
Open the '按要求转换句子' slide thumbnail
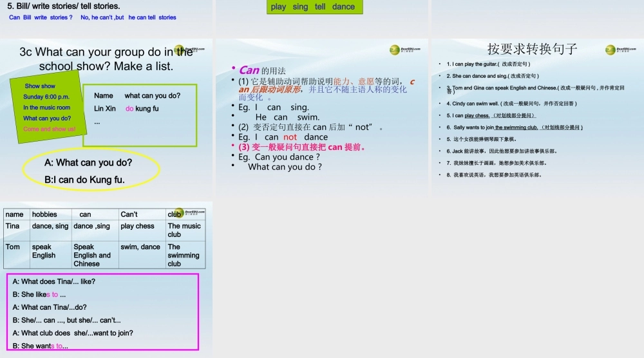tap(538, 118)
